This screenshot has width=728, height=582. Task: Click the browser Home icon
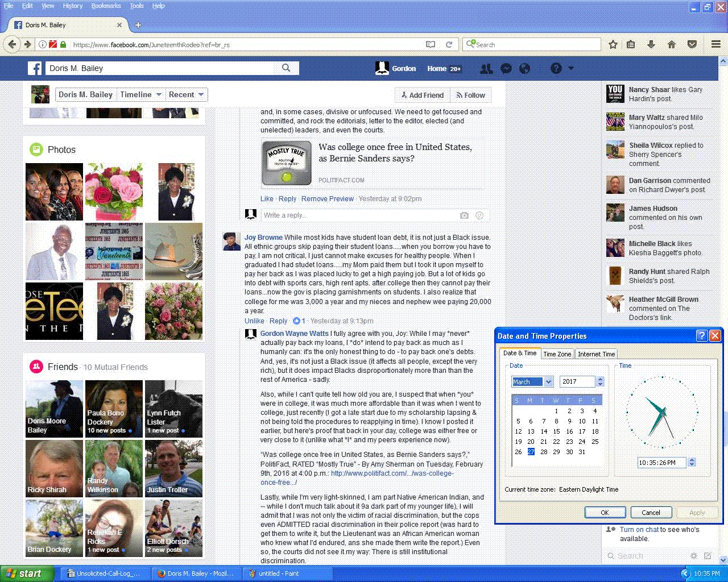672,44
